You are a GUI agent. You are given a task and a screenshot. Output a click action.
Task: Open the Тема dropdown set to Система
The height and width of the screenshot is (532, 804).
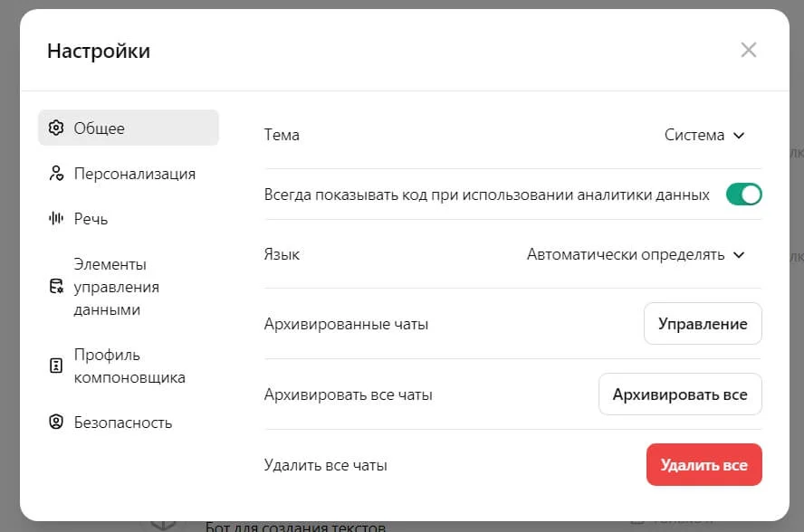point(703,136)
